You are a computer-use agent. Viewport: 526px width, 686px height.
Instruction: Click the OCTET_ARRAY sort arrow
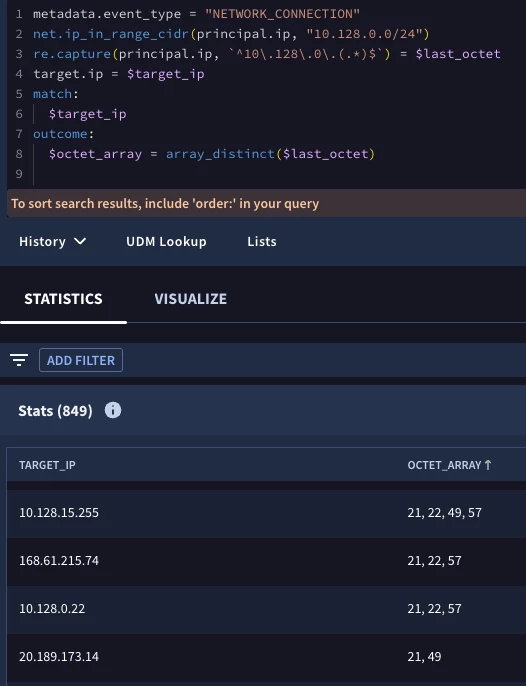pyautogui.click(x=488, y=465)
